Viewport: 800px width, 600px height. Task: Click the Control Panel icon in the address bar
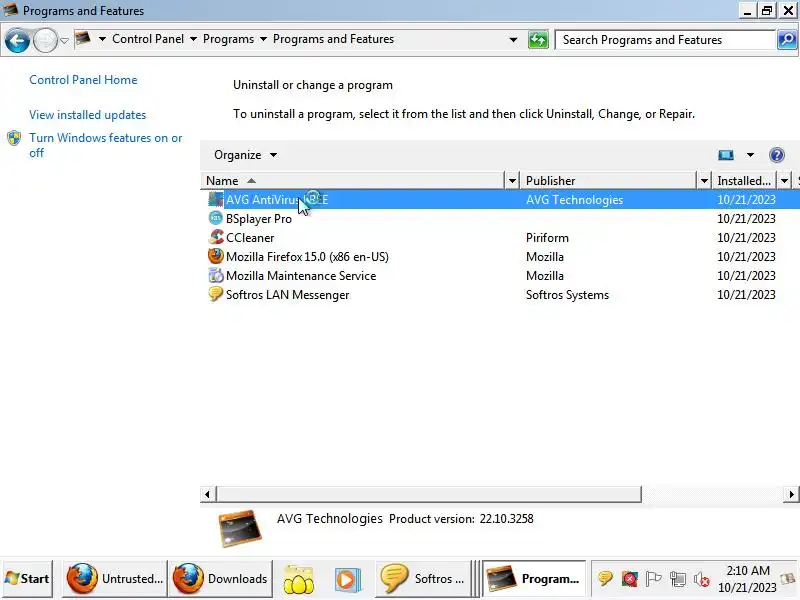[x=83, y=39]
